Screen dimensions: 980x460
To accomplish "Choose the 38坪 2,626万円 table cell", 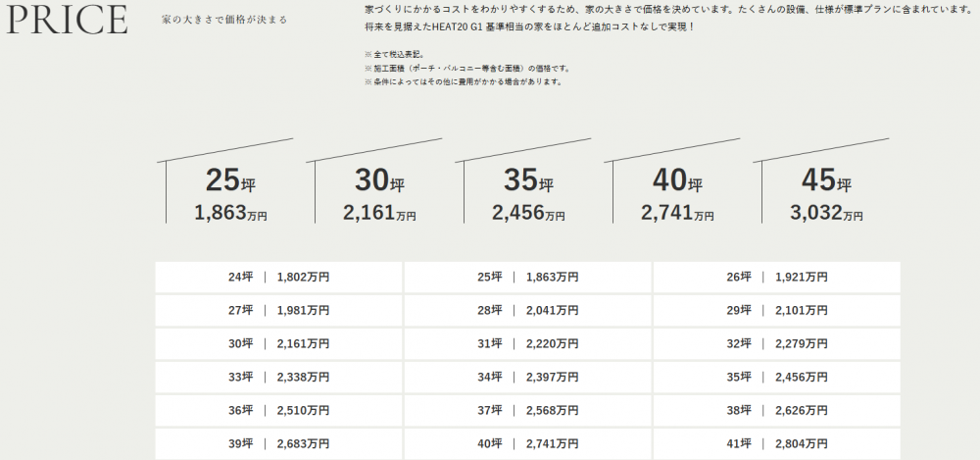I will pos(776,411).
